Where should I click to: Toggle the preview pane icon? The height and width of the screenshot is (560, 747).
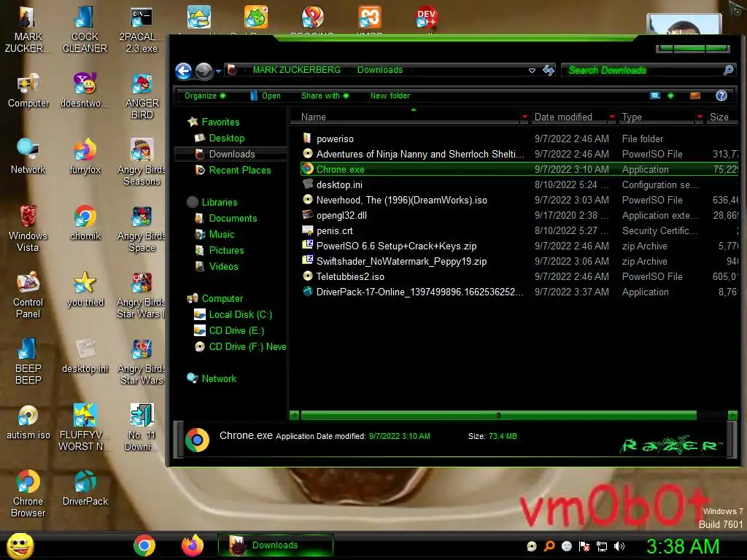(x=695, y=96)
